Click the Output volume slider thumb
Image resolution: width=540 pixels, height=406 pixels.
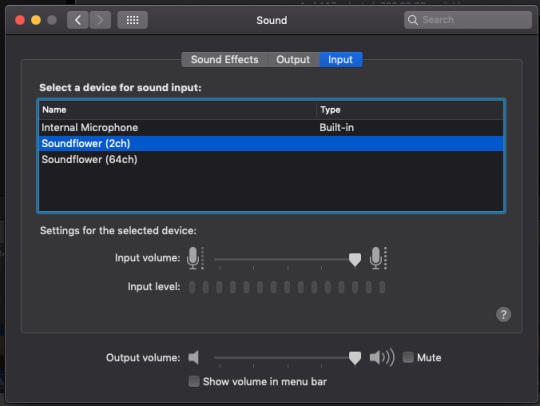(355, 358)
